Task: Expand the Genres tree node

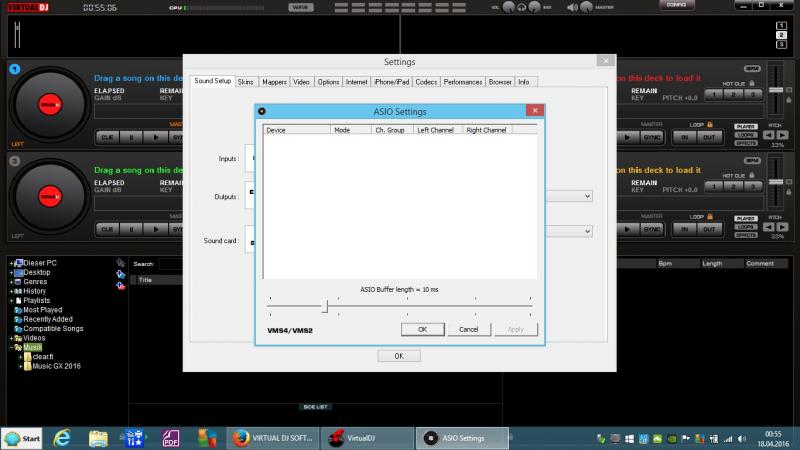Action: pos(11,282)
